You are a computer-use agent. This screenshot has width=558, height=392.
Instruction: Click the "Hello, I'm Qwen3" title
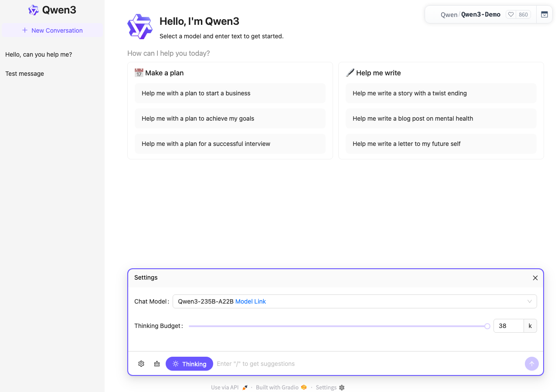pos(199,21)
